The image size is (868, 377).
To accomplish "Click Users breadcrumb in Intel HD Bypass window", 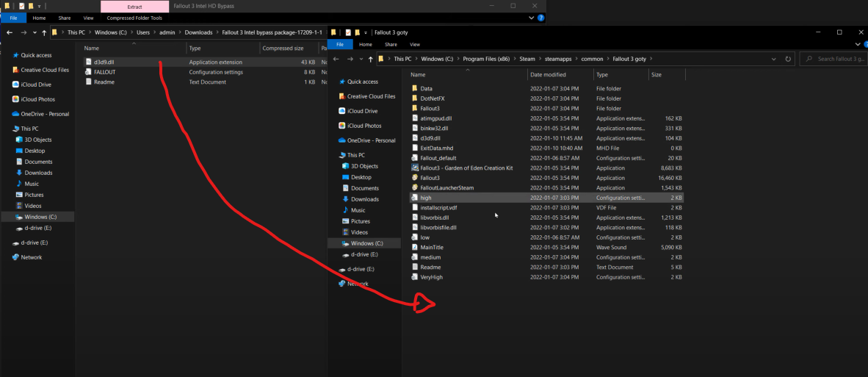I will (142, 32).
